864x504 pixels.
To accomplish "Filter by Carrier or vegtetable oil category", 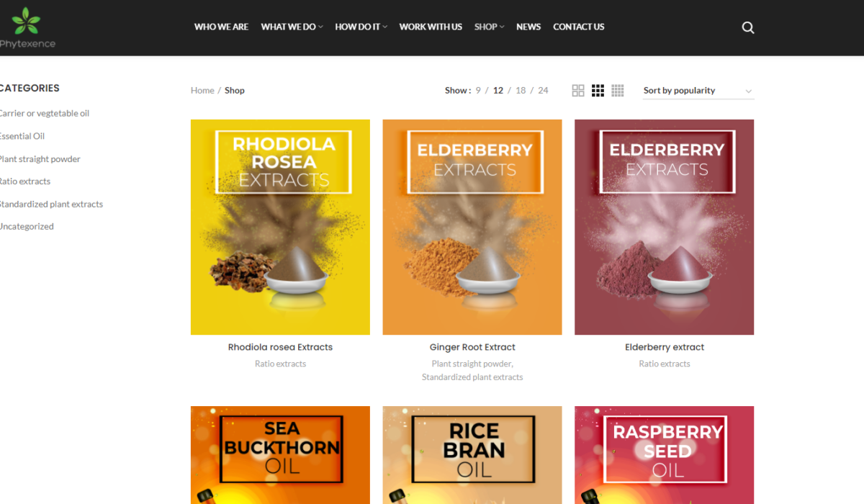I will point(44,114).
